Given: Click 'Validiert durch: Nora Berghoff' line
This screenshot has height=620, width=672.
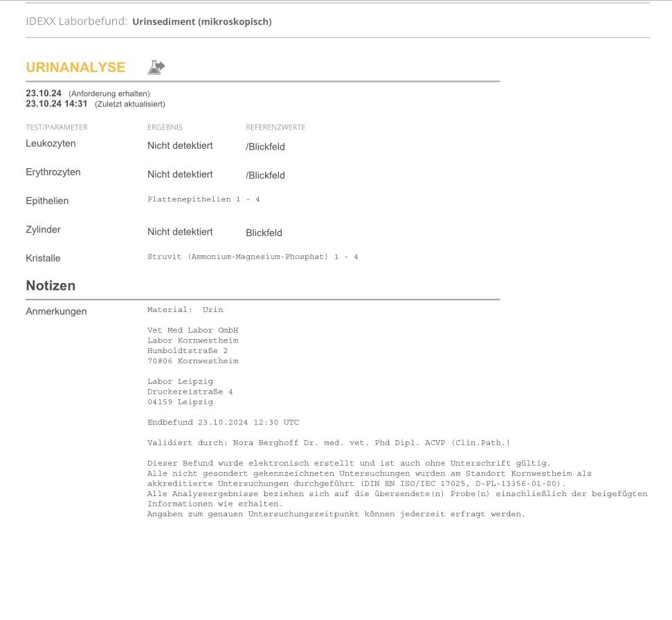Looking at the screenshot, I should (329, 443).
